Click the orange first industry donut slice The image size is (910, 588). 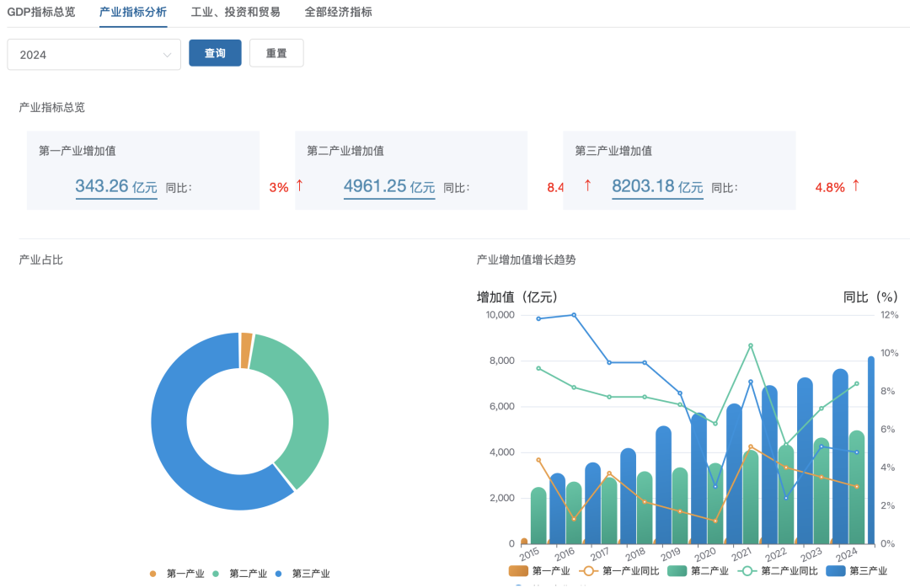(246, 350)
